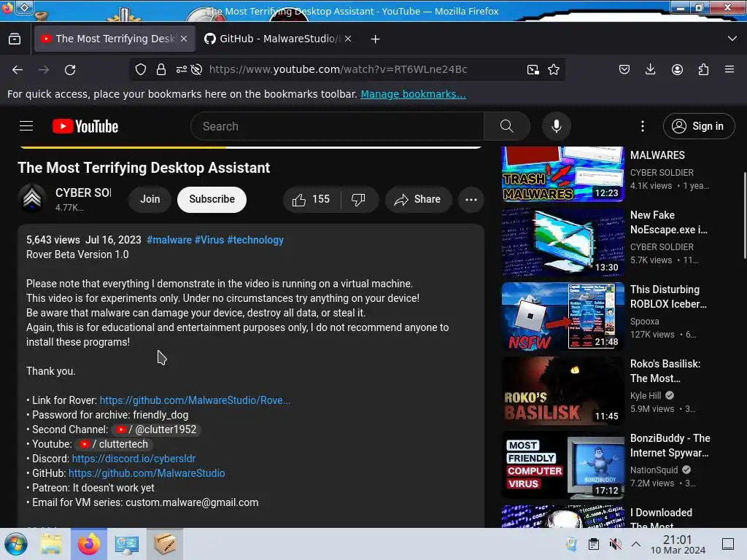List all tabs dropdown arrow
747x560 pixels.
point(732,39)
